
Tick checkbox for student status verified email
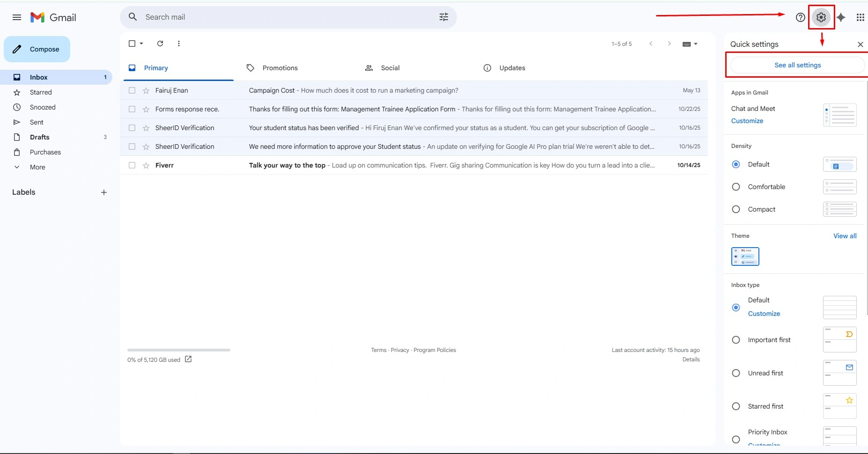pyautogui.click(x=132, y=128)
